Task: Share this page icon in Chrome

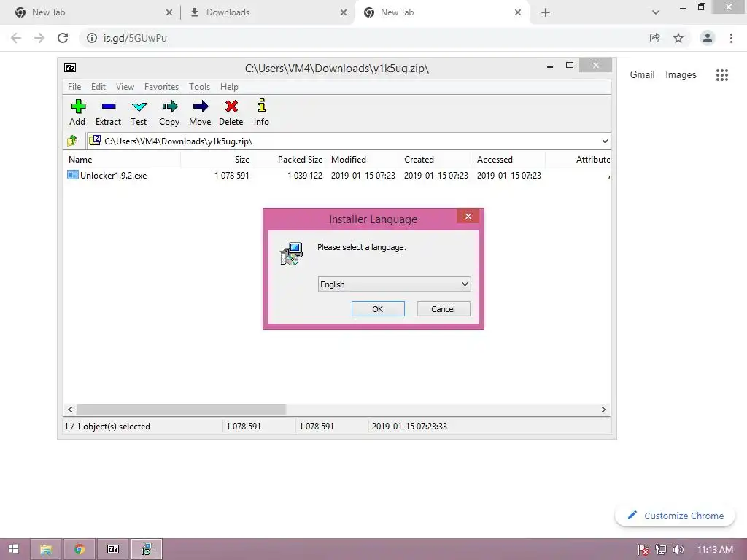Action: [x=654, y=38]
